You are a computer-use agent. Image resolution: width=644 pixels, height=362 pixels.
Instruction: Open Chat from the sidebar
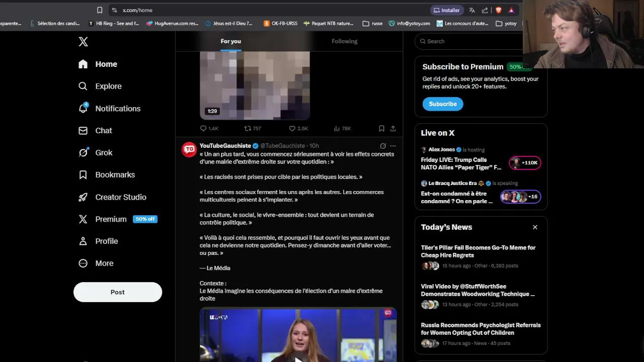96,130
